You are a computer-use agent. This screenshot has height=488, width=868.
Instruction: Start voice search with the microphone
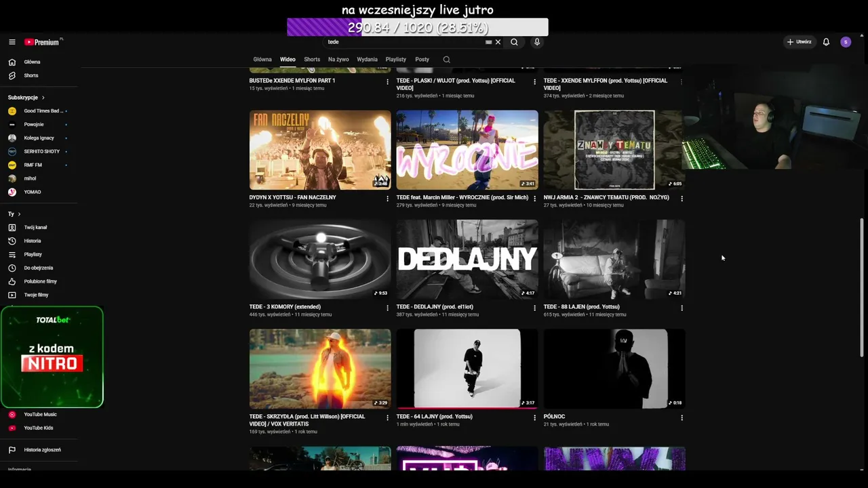click(x=537, y=42)
